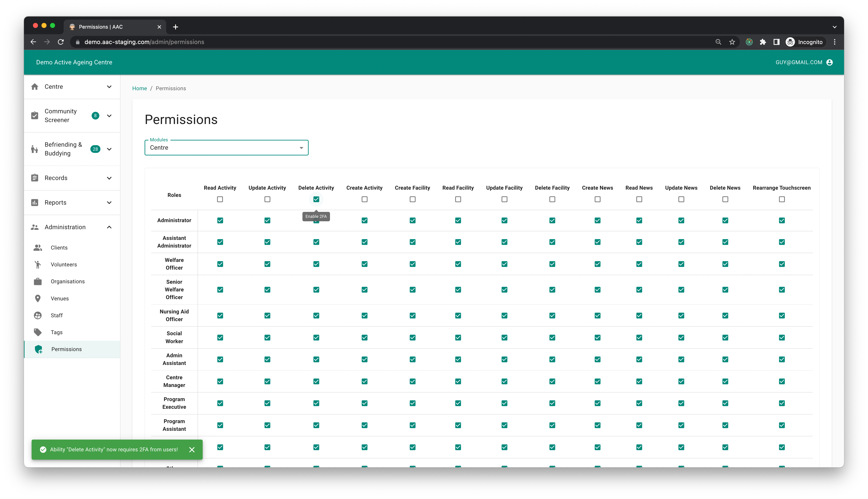Viewport: 868px width, 499px height.
Task: Open browser zoom magnifier icon
Action: click(x=718, y=42)
